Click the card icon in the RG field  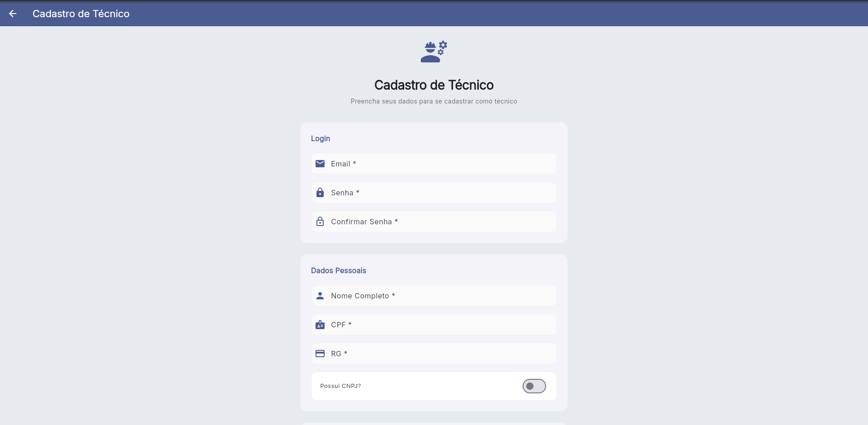pyautogui.click(x=320, y=354)
